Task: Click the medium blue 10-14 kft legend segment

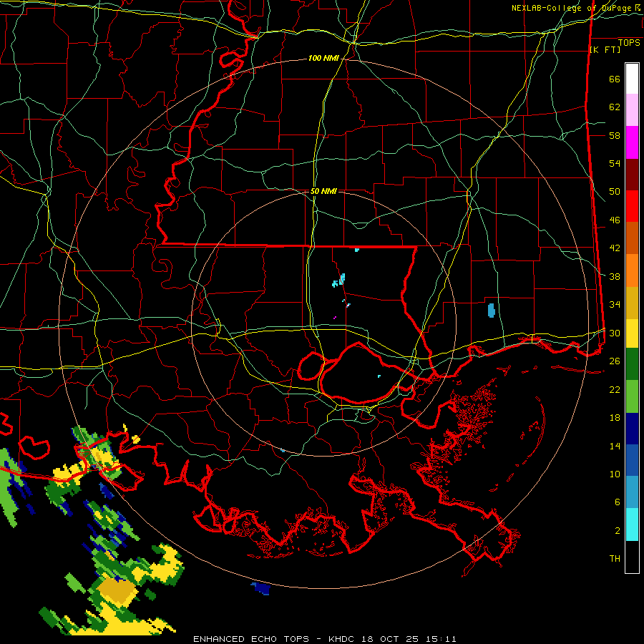Action: 632,460
